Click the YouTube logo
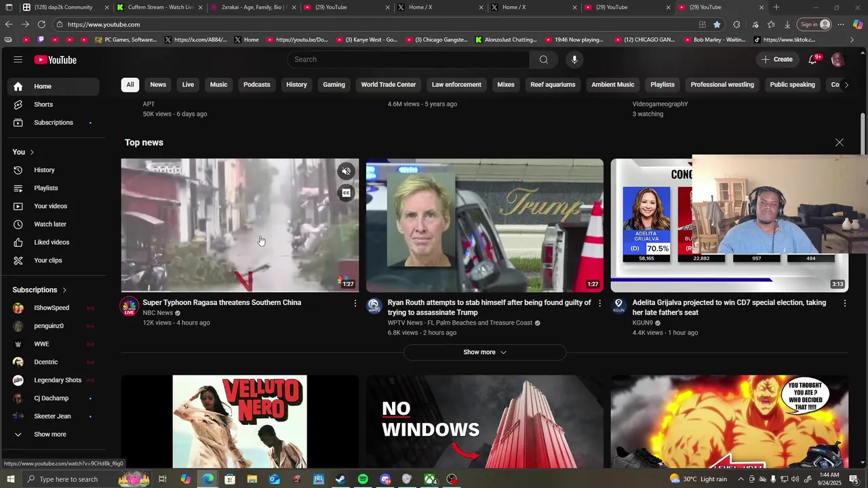 [x=56, y=60]
